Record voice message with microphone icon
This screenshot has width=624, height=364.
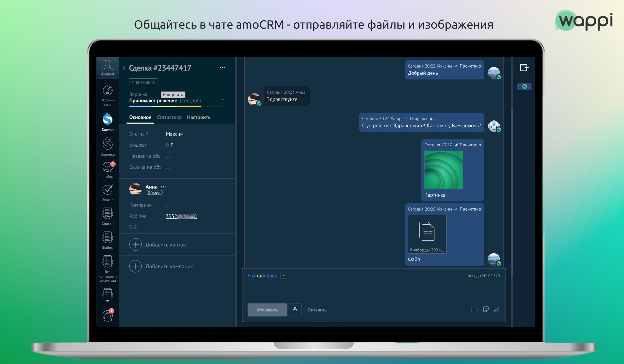295,310
